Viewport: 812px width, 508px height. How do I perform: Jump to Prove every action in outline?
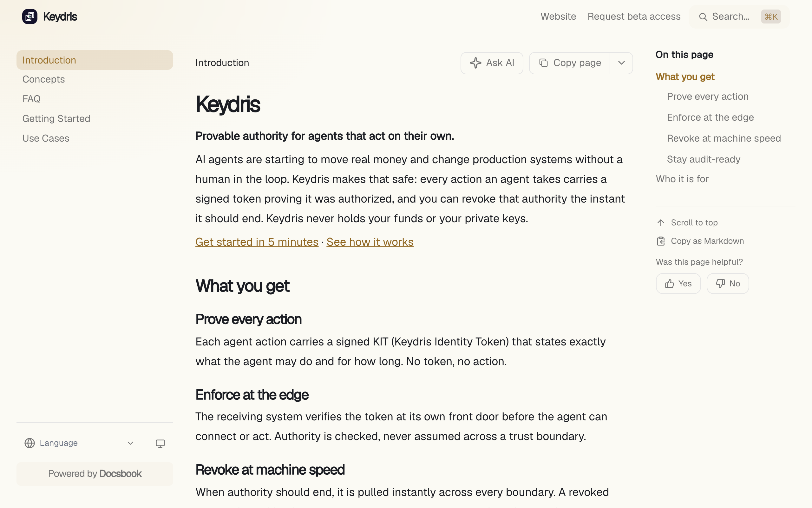(707, 97)
